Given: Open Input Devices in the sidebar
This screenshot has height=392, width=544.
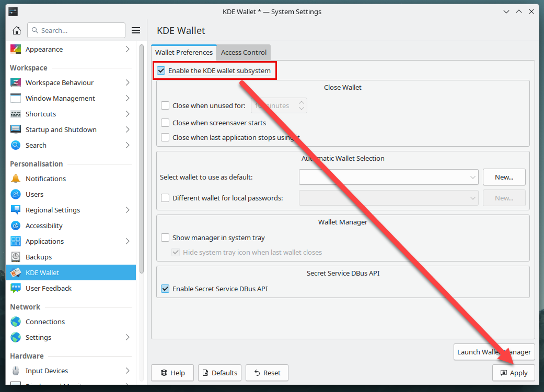Looking at the screenshot, I should click(71, 371).
